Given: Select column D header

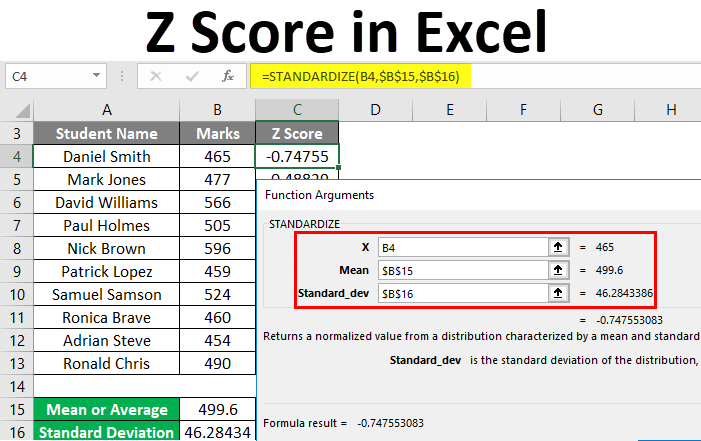Looking at the screenshot, I should tap(376, 110).
